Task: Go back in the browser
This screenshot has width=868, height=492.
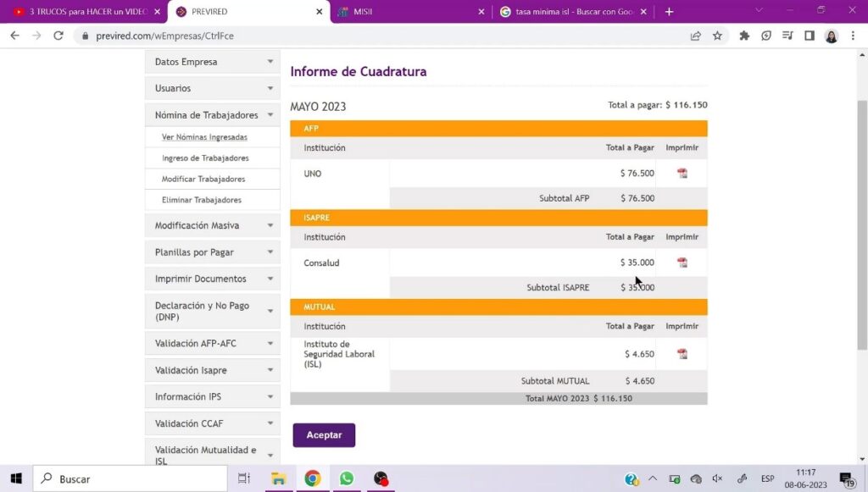Action: pos(15,36)
